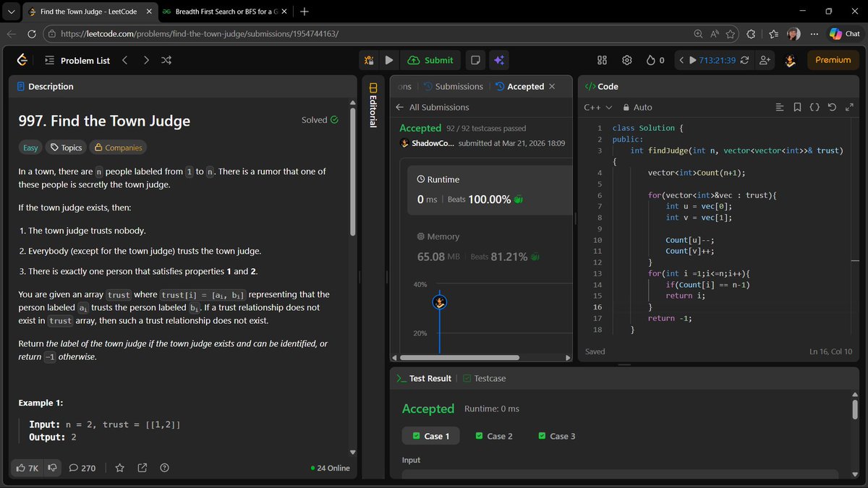The width and height of the screenshot is (868, 488).
Task: Click the invite user icon
Action: [x=765, y=61]
